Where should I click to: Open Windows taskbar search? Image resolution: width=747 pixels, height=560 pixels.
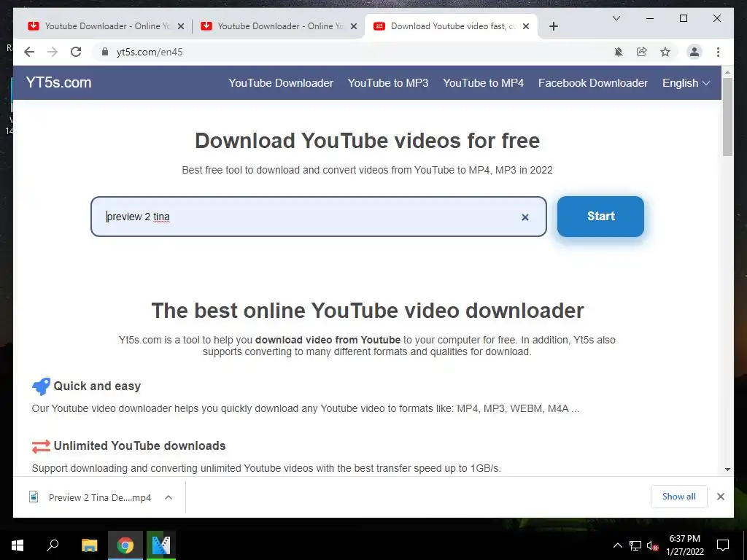pyautogui.click(x=53, y=545)
